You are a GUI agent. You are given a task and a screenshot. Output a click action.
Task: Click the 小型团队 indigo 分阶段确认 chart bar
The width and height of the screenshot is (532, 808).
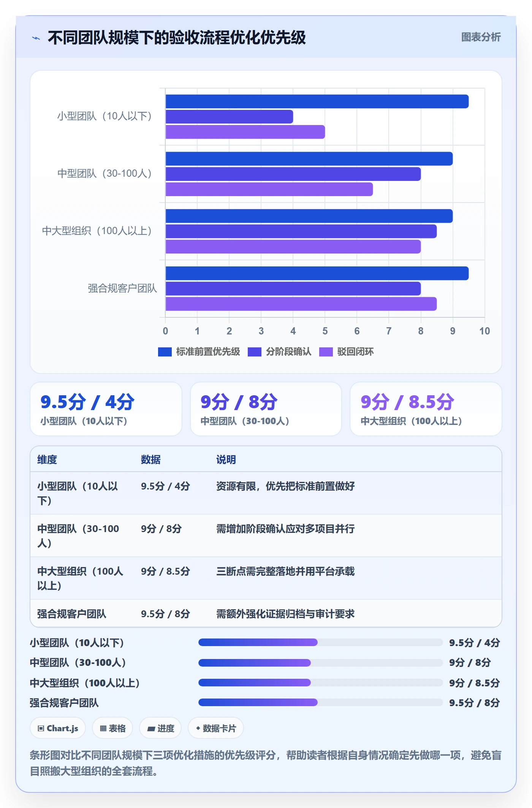pos(229,117)
